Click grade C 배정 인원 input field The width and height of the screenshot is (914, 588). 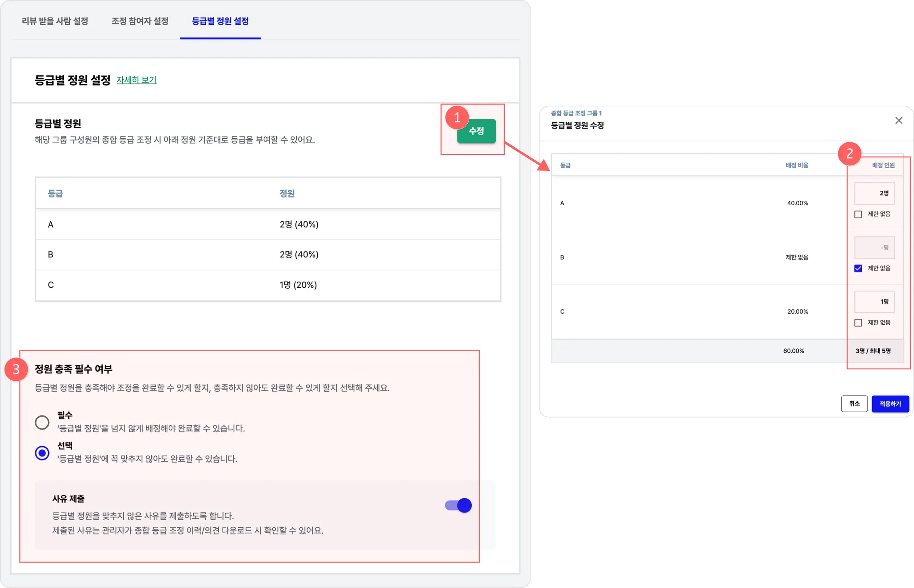click(x=874, y=302)
